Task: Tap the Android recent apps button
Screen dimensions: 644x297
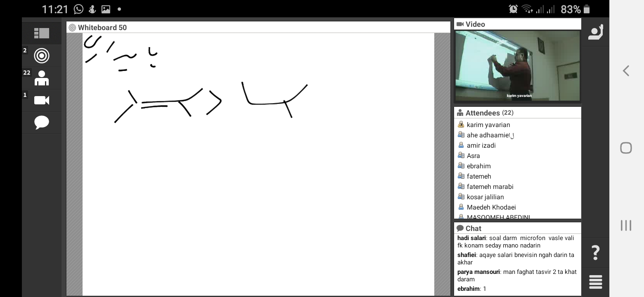Action: click(626, 225)
